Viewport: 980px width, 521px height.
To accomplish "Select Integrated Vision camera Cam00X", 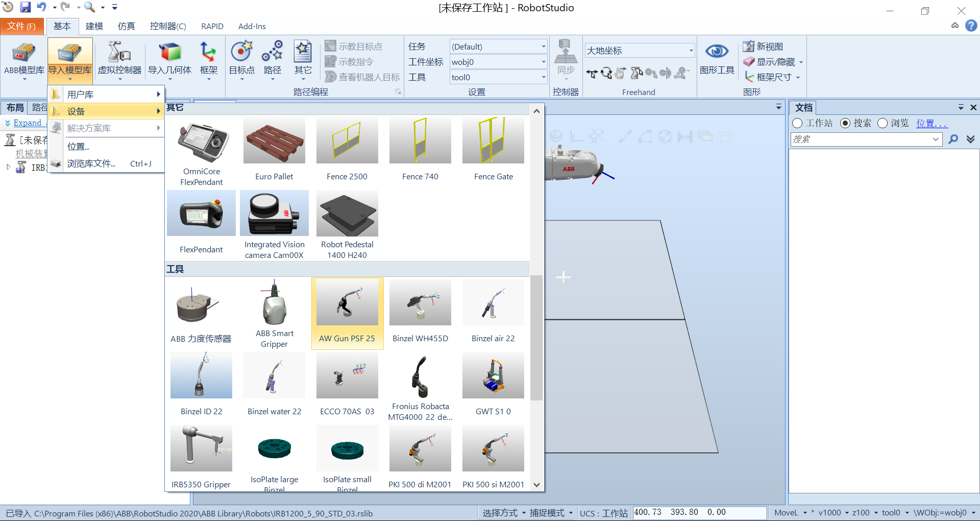I will click(x=274, y=225).
